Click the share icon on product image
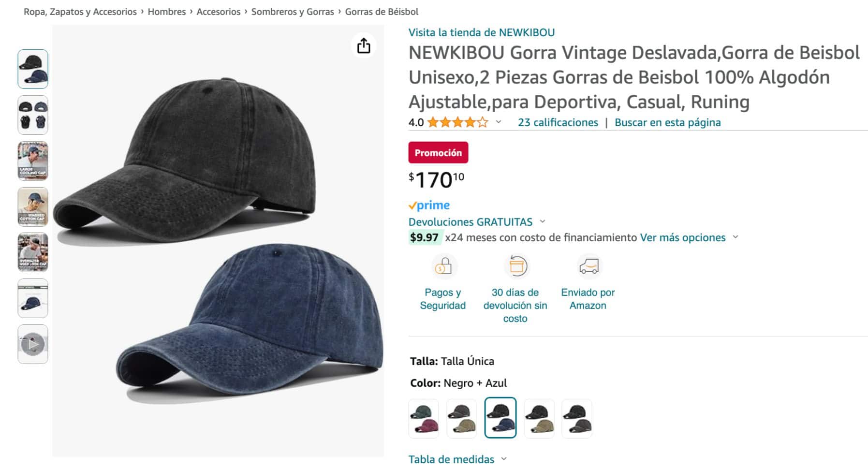Viewport: 868px width, 470px height. [x=363, y=46]
